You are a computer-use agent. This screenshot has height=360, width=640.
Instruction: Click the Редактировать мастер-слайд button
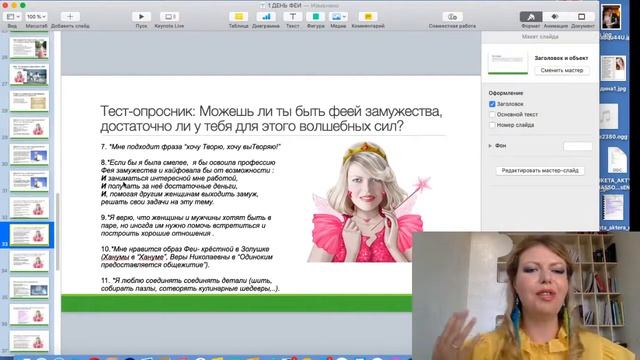540,171
